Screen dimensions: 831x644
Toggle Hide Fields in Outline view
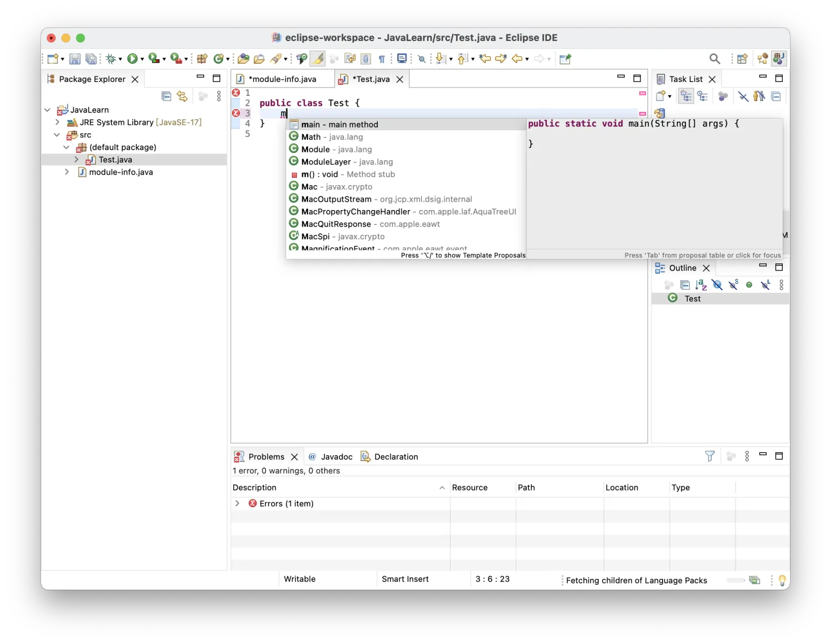click(717, 285)
